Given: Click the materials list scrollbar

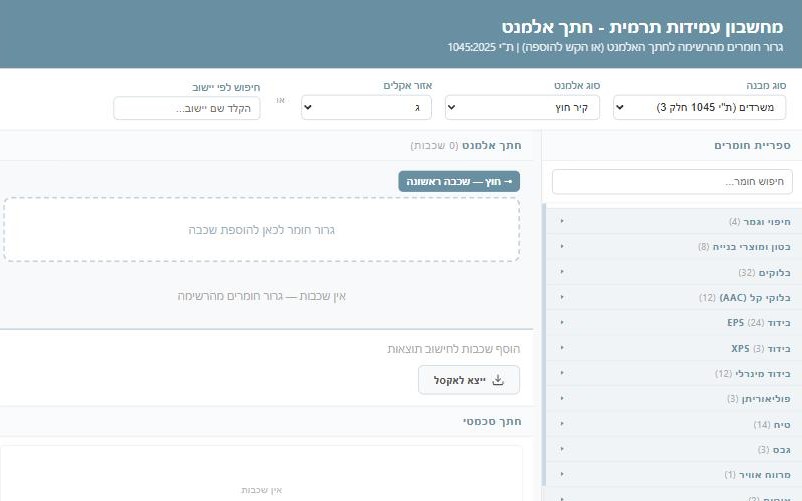Looking at the screenshot, I should 544,344.
